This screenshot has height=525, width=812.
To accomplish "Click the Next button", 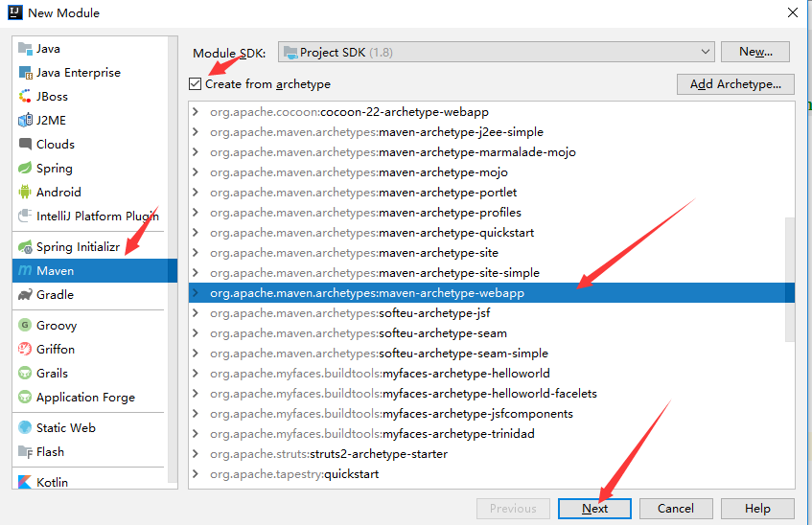I will point(594,509).
